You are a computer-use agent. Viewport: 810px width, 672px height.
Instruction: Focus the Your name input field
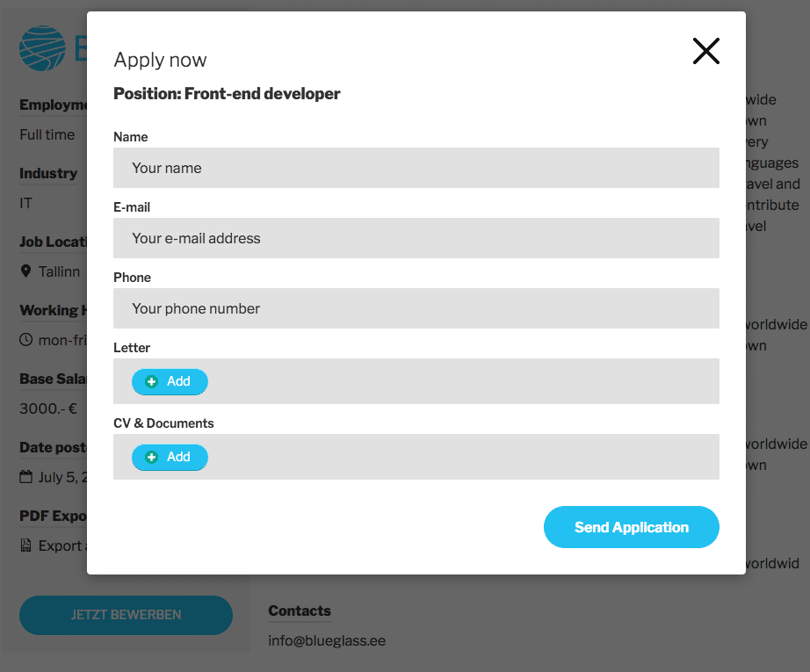(416, 168)
